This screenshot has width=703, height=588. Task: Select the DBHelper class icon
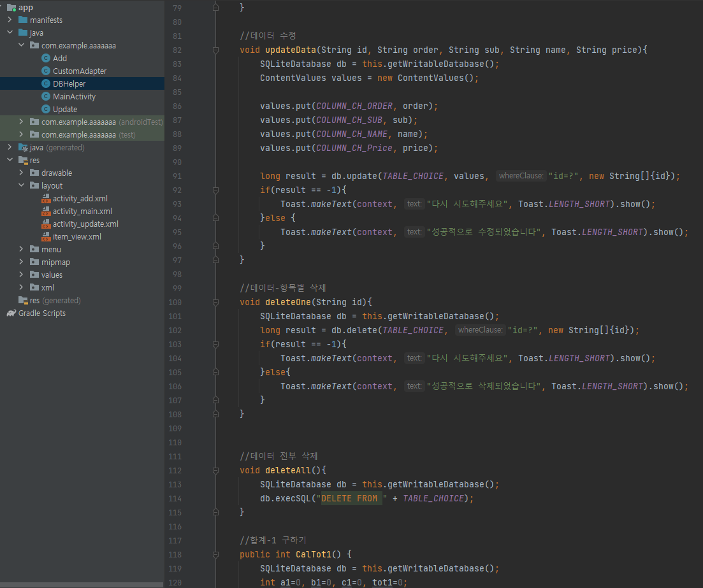(46, 84)
